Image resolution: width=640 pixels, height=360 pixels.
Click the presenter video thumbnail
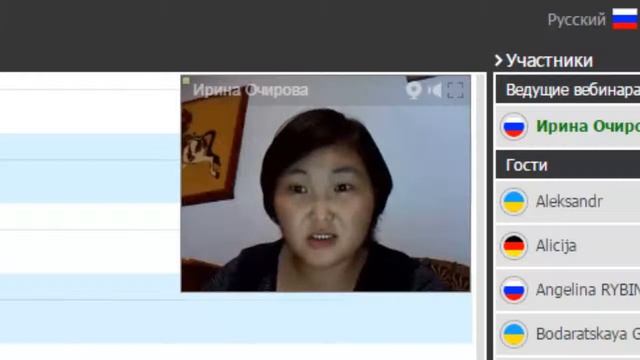pos(326,183)
